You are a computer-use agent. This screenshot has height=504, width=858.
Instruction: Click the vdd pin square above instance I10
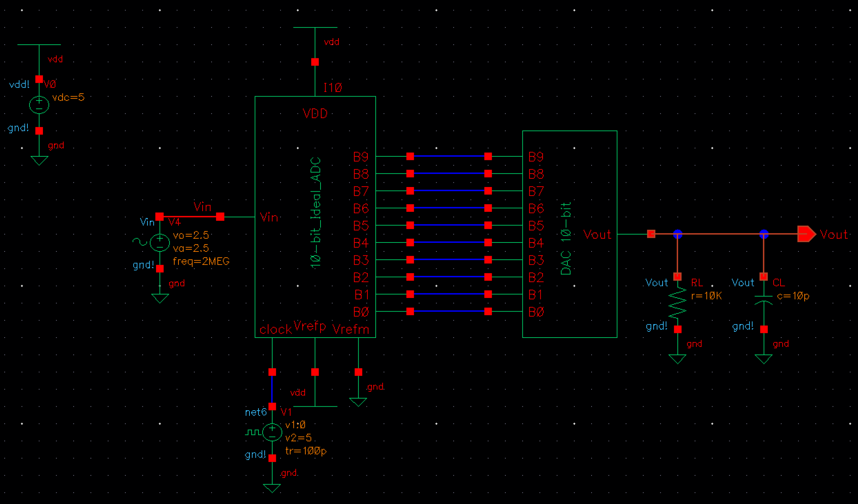point(314,61)
